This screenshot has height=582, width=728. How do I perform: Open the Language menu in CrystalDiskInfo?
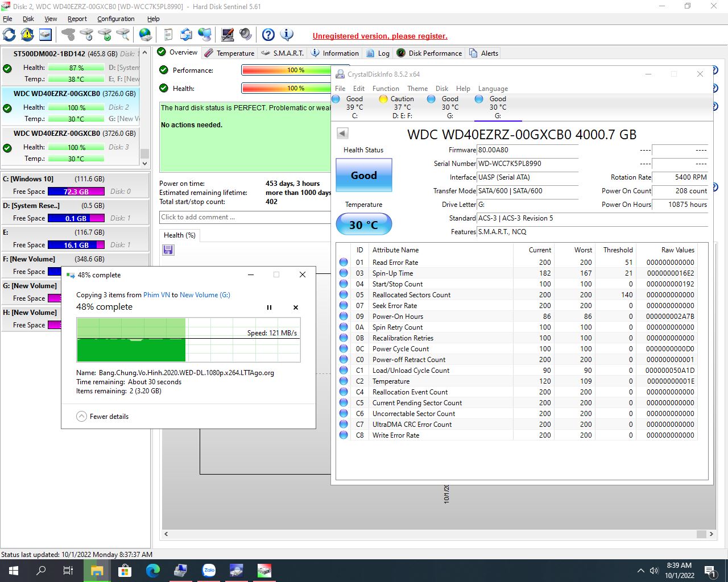(x=493, y=89)
